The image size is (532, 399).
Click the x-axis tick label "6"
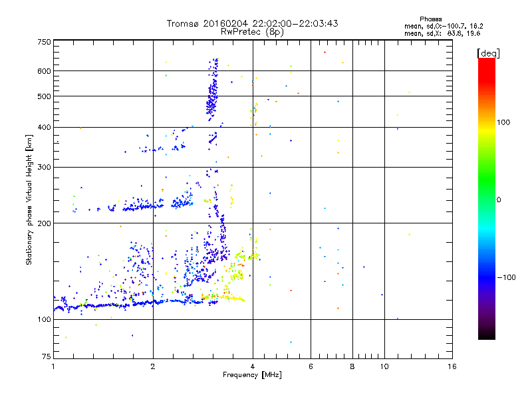click(x=311, y=366)
